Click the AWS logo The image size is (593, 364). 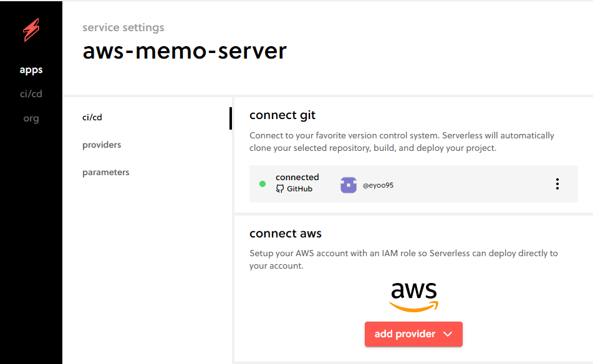[x=414, y=297]
